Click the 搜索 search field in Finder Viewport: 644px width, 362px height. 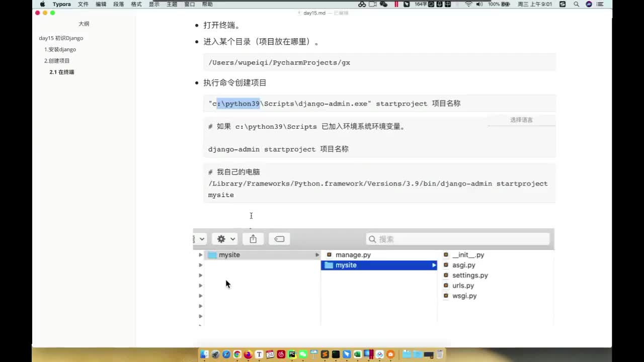[458, 239]
